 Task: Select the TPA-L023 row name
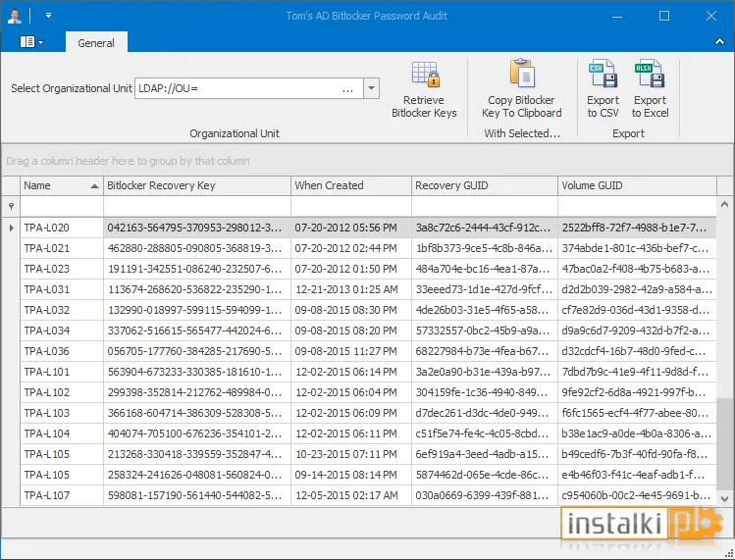pos(62,269)
